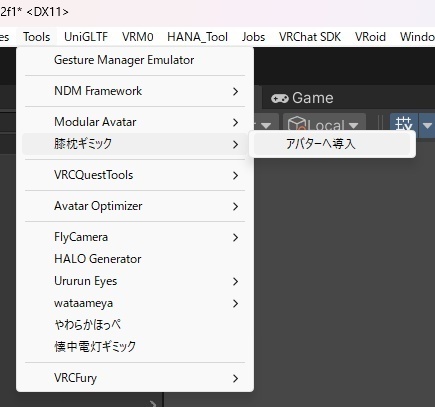435x407 pixels.
Task: Expand the wataameya submenu
Action: coord(135,303)
